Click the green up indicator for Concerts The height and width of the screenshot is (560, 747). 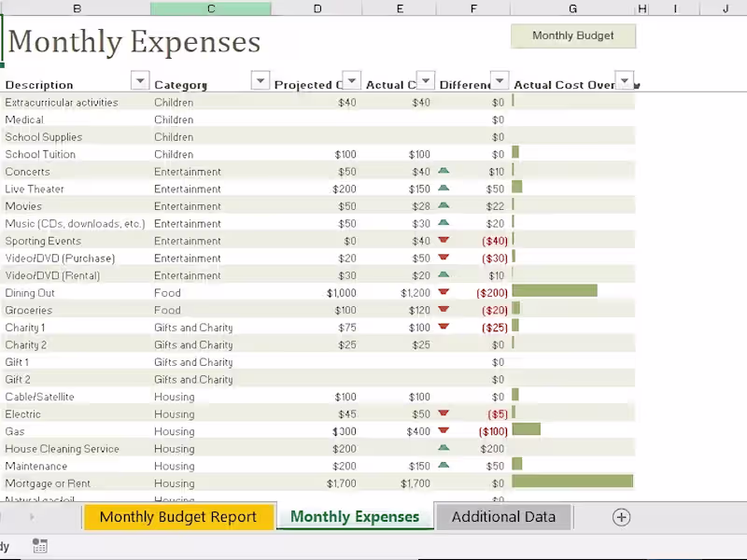pyautogui.click(x=444, y=171)
